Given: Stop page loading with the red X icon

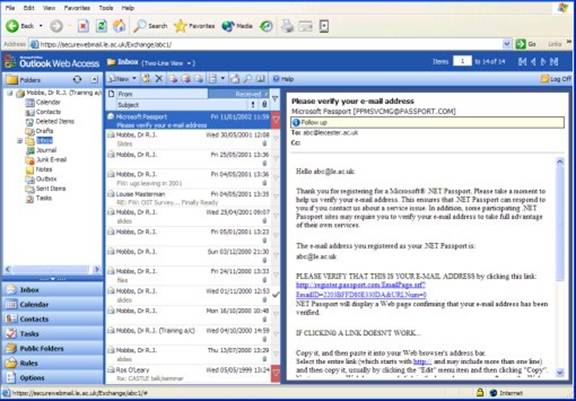Looking at the screenshot, I should click(x=84, y=26).
